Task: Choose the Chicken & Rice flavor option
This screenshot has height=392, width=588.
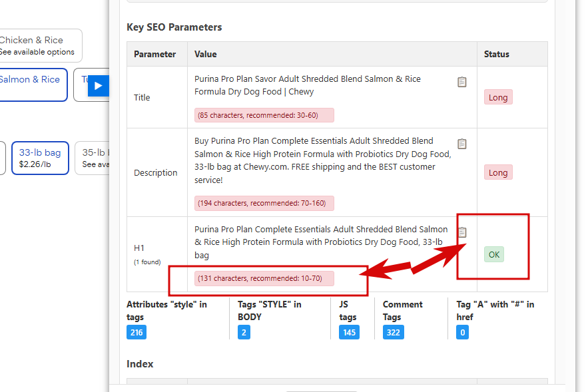Action: coord(39,45)
